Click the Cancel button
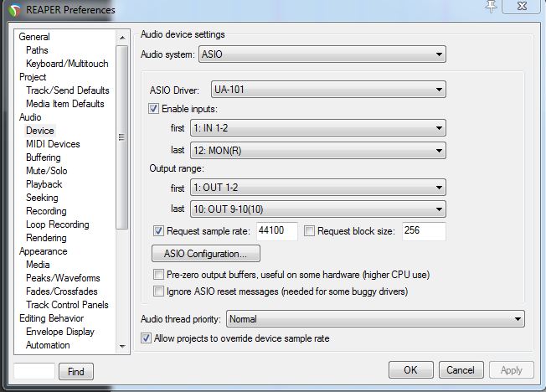This screenshot has height=392, width=546. [x=461, y=370]
